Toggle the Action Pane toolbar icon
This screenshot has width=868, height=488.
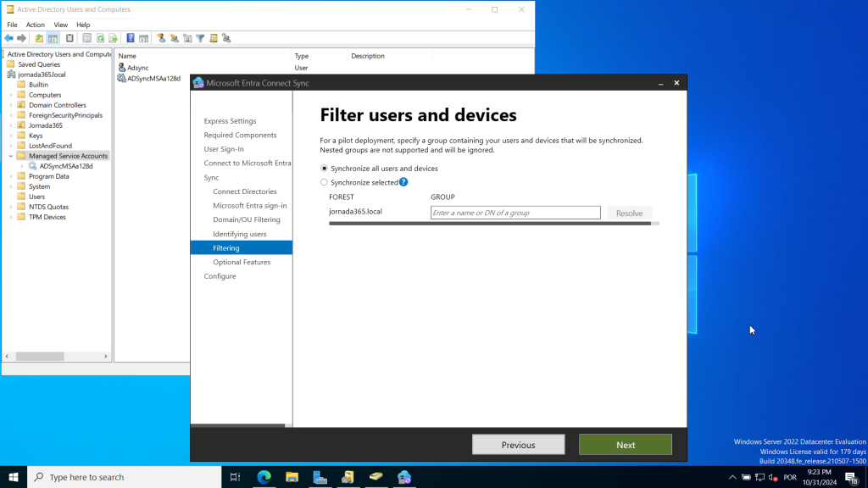click(x=144, y=38)
